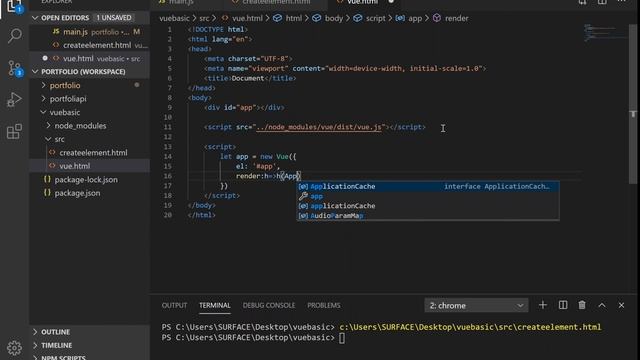Open the terminal selector dropdown '2: chrome'

click(x=476, y=305)
